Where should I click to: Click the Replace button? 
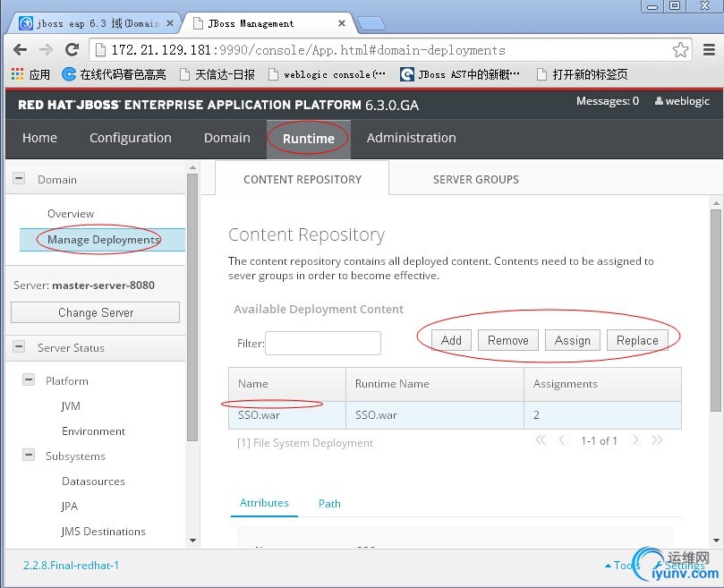pos(637,340)
